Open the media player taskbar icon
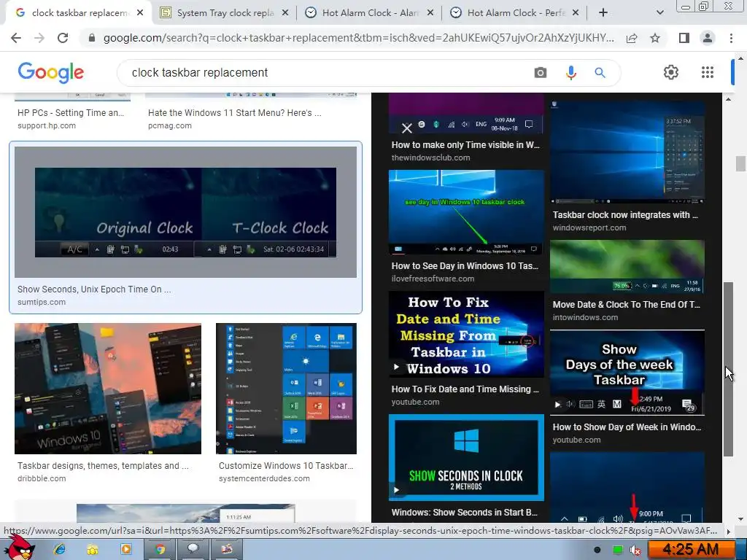This screenshot has height=560, width=747. tap(125, 550)
